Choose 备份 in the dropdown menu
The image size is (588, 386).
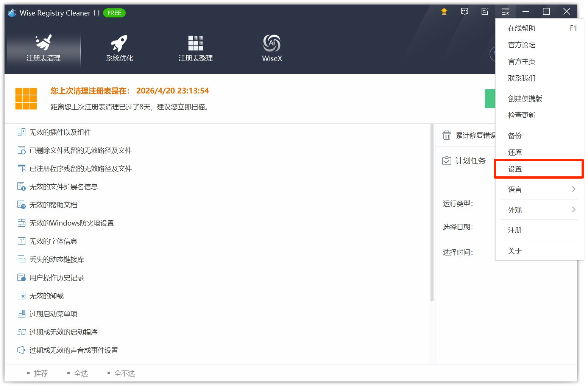(540, 136)
